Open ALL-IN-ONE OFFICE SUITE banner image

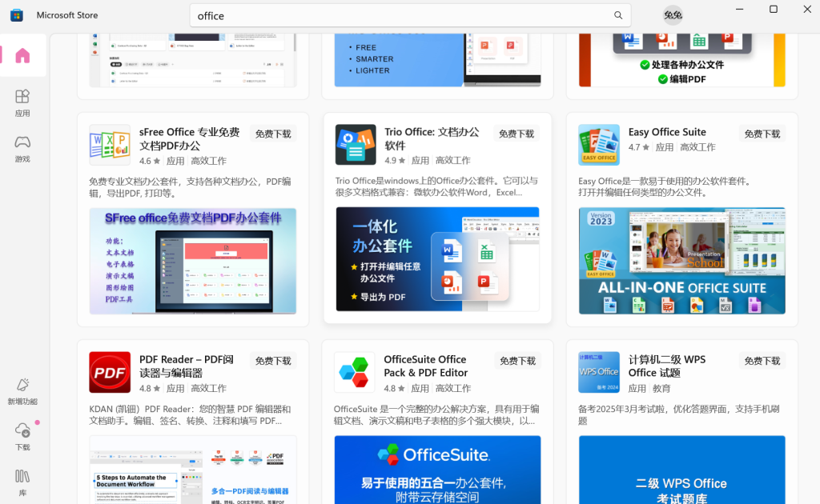(x=682, y=261)
